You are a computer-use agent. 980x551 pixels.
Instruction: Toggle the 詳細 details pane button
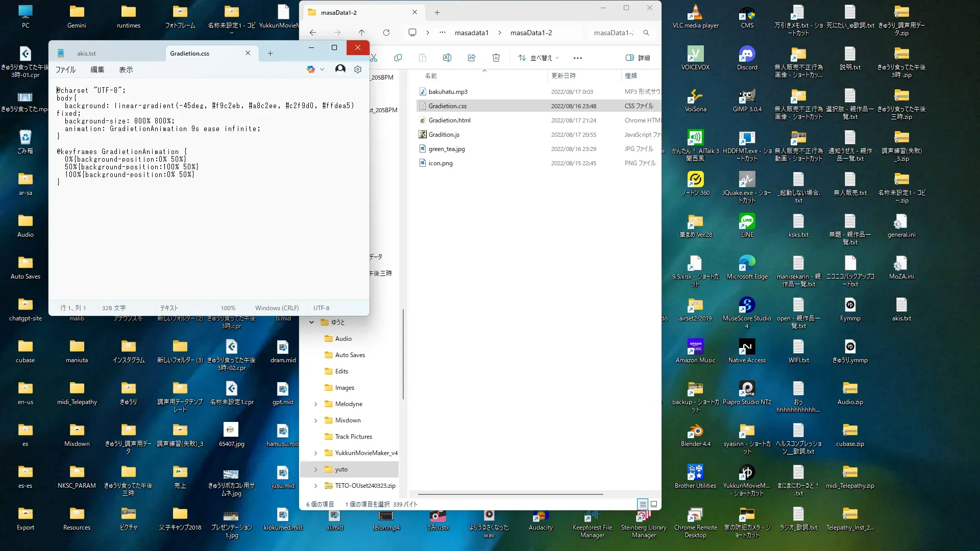[x=638, y=58]
